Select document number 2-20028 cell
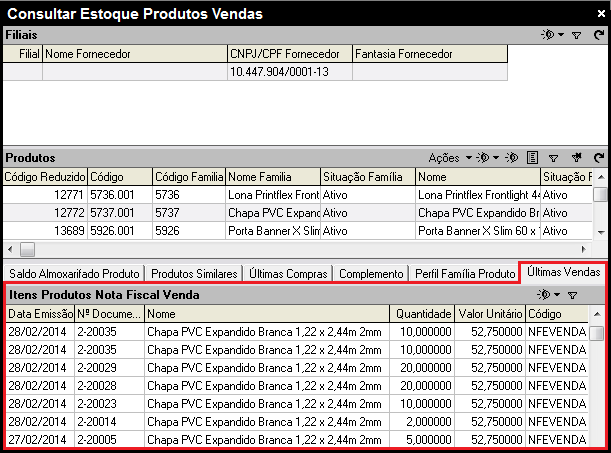Viewport: 611px width, 453px height. pyautogui.click(x=109, y=386)
